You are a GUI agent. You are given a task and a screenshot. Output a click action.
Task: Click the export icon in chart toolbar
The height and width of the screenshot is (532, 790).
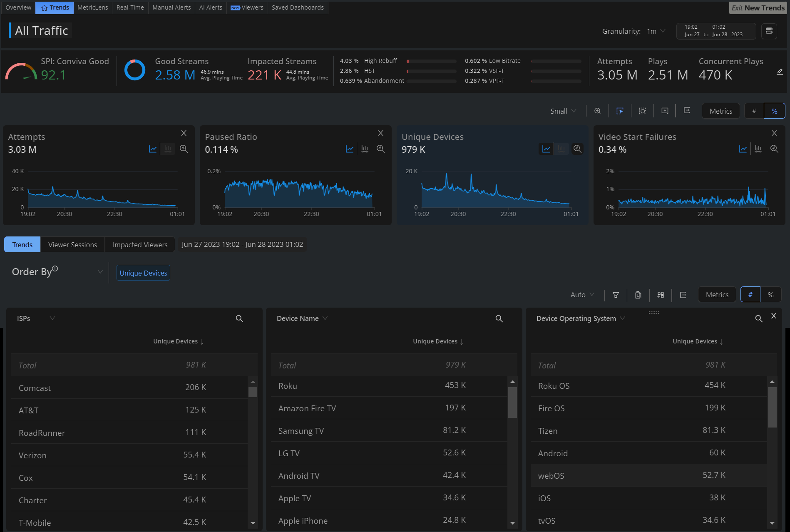click(687, 111)
